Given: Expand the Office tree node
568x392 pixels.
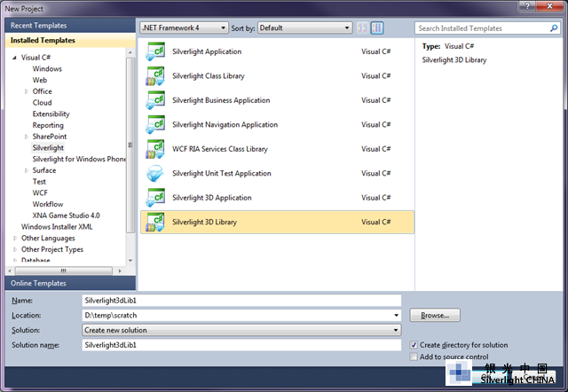Looking at the screenshot, I should 26,91.
